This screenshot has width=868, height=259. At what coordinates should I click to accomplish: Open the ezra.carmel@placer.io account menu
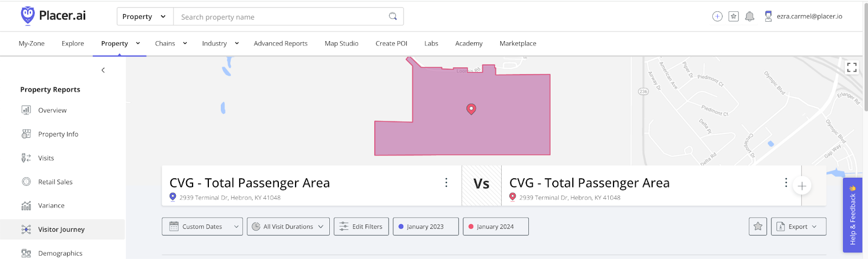(x=803, y=16)
